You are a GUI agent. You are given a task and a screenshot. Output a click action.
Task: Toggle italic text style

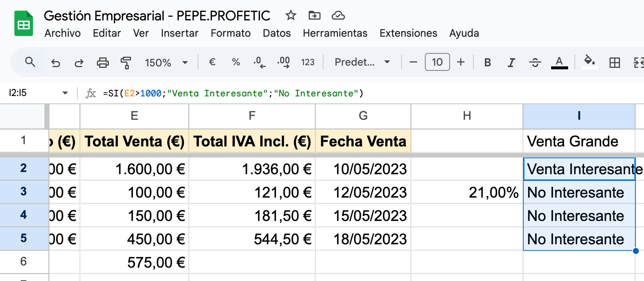click(511, 62)
